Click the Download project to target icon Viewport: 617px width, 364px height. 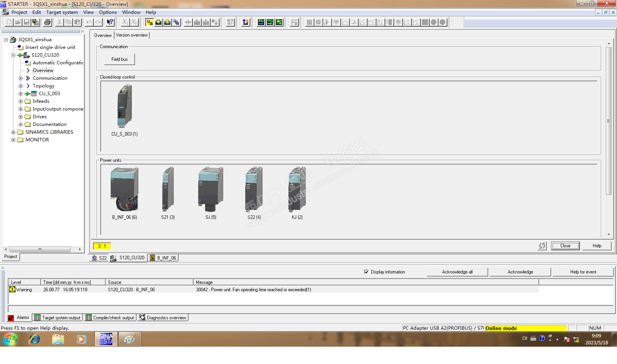(x=158, y=22)
